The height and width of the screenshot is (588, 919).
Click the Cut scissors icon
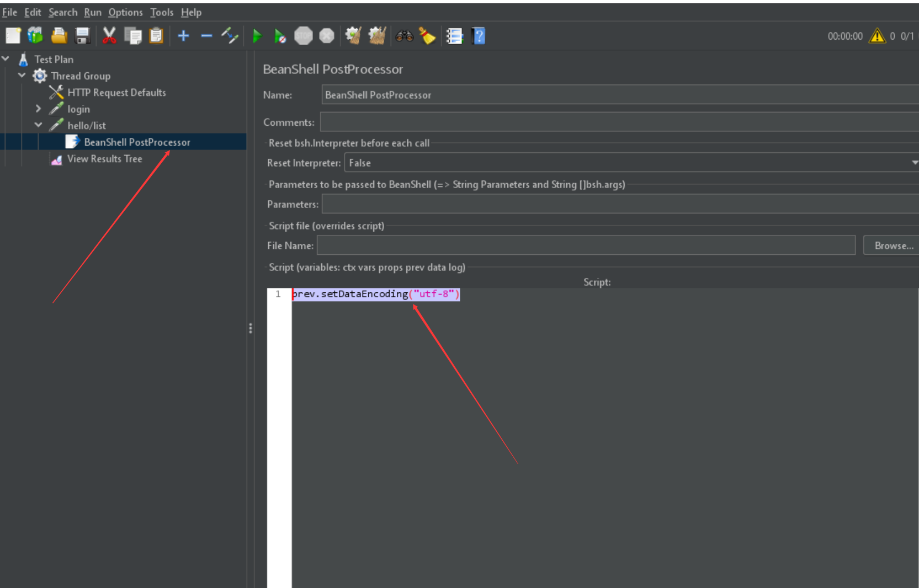tap(109, 36)
